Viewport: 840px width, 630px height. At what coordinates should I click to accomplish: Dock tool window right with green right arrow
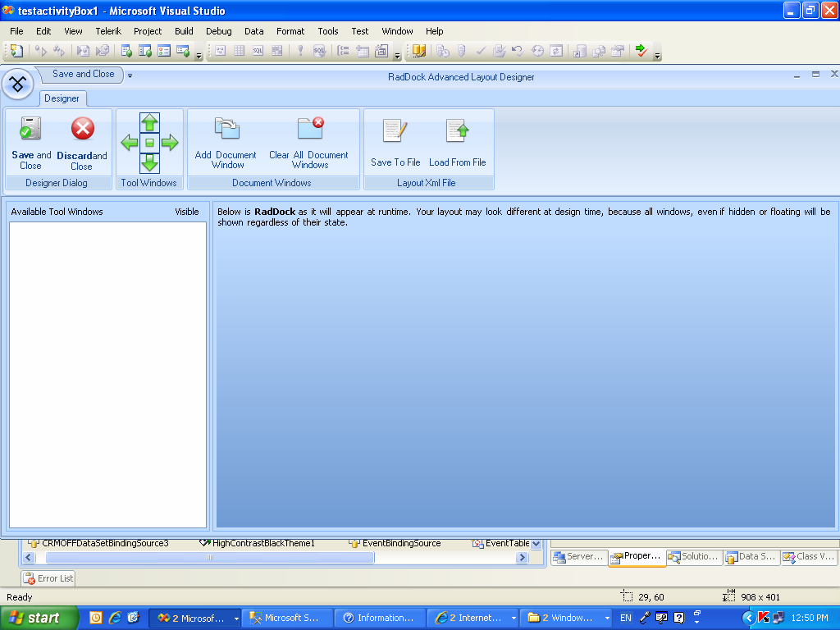point(170,143)
